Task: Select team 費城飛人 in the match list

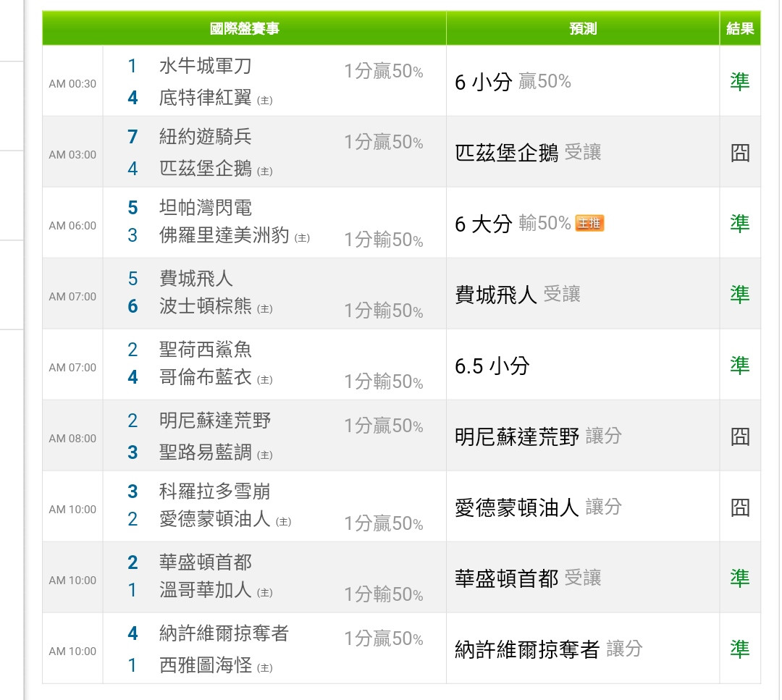Action: pyautogui.click(x=196, y=278)
